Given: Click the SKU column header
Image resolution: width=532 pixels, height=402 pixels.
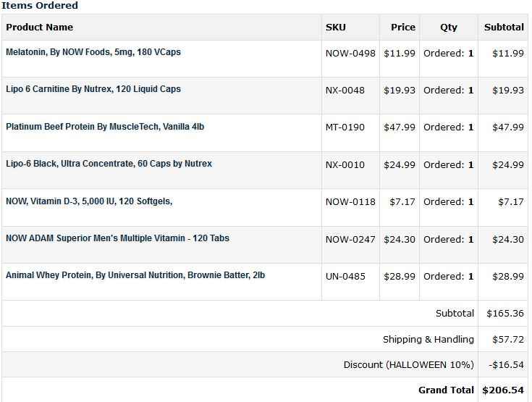Looking at the screenshot, I should pyautogui.click(x=336, y=28).
